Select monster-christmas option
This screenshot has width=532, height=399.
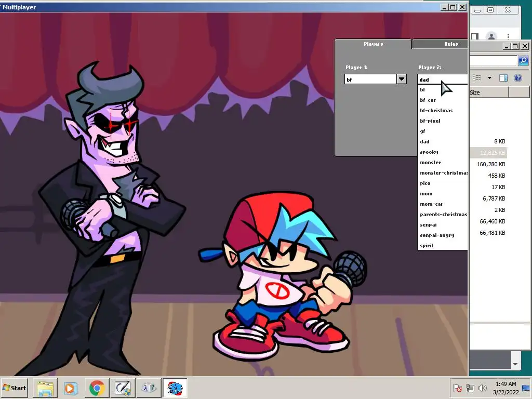[443, 173]
